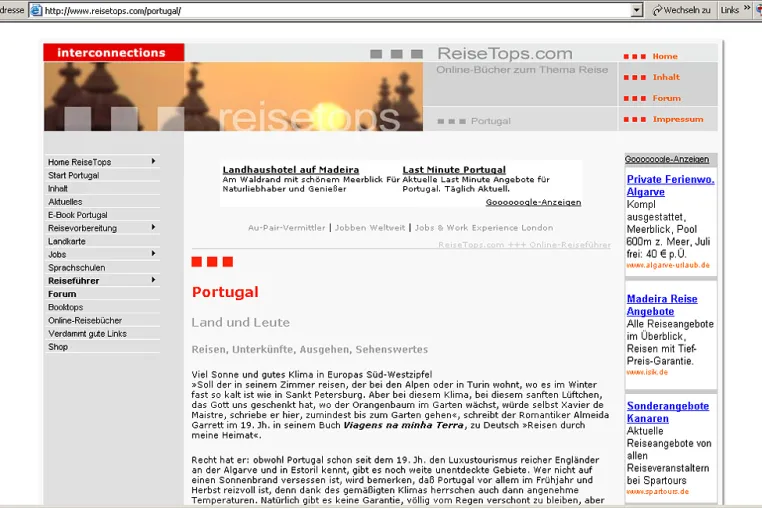The image size is (762, 508).
Task: Open Home ReiseTops sidebar menu item
Action: [79, 162]
